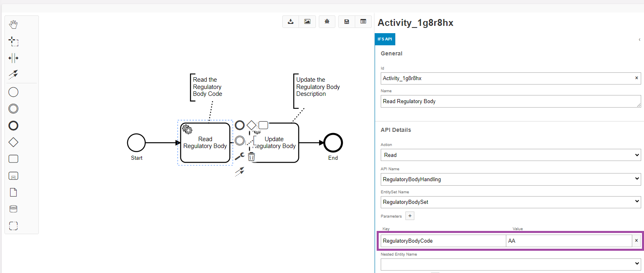
Task: Expand the Nested Entity Name dropdown
Action: click(x=510, y=265)
